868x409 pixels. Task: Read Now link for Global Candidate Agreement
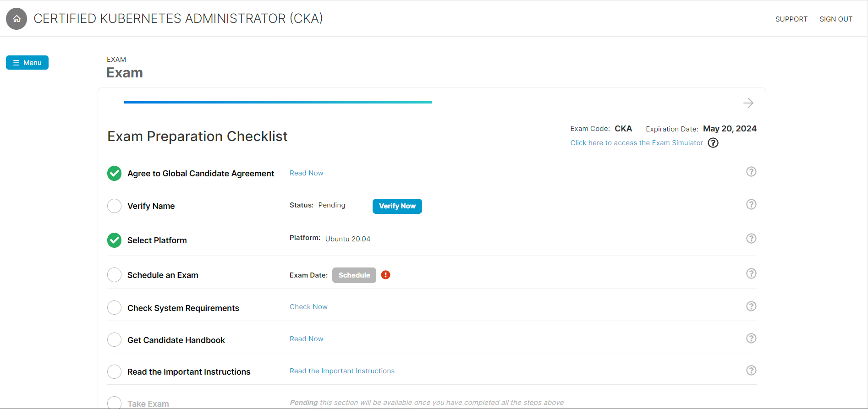(x=307, y=173)
